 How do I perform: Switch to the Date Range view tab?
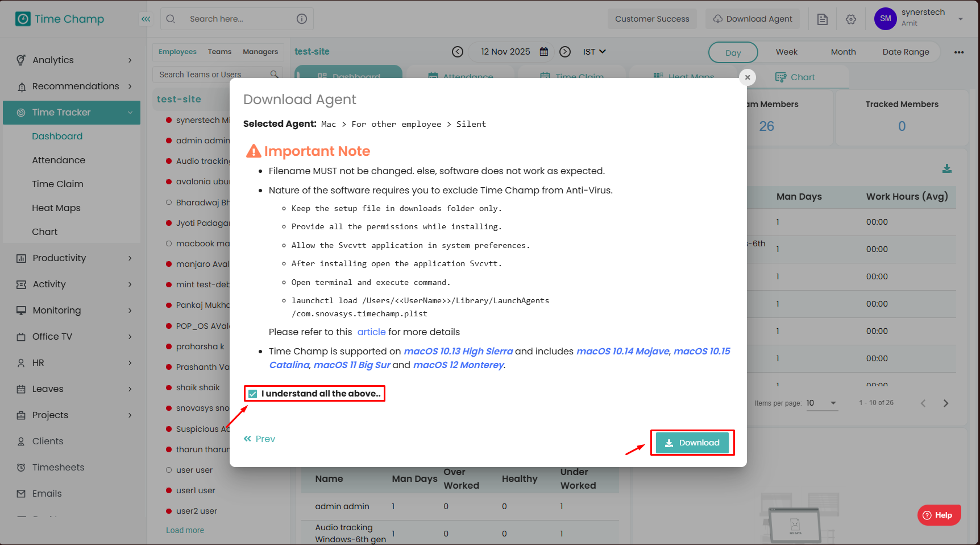906,52
